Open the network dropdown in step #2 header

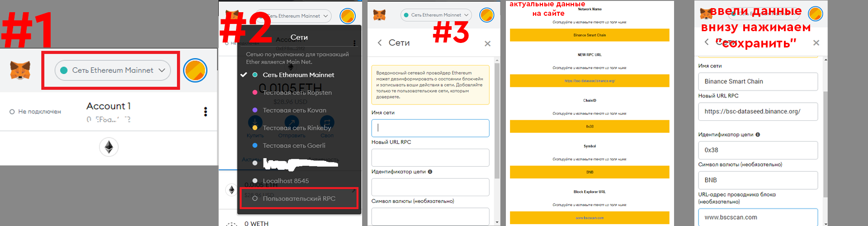tap(296, 16)
